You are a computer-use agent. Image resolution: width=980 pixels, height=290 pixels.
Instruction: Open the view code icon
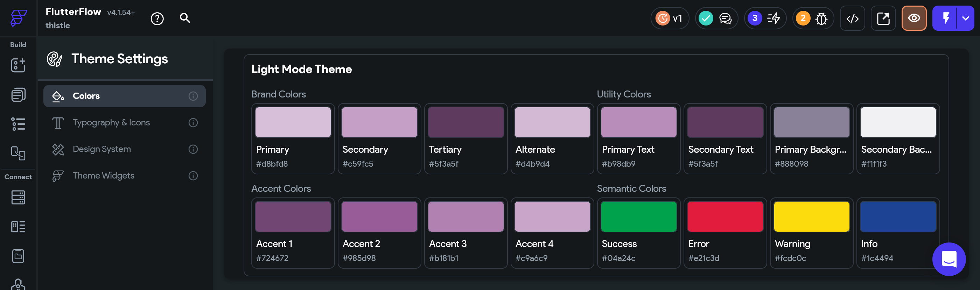click(852, 18)
